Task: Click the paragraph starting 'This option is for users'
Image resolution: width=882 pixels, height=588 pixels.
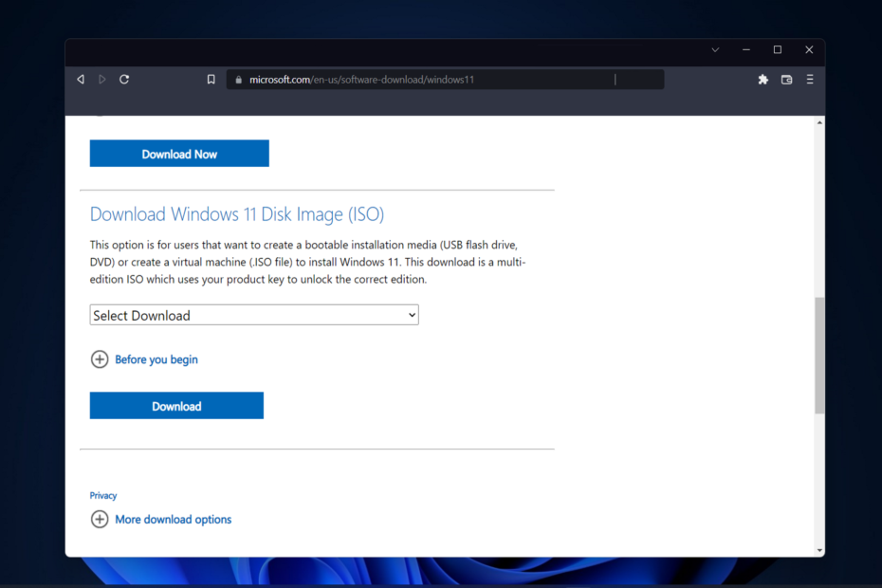Action: pos(307,262)
